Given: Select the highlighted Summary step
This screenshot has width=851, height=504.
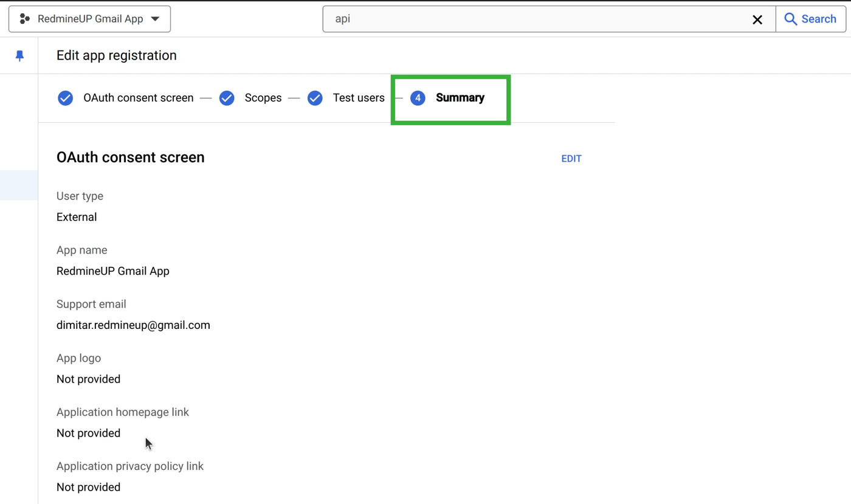Looking at the screenshot, I should [x=460, y=98].
